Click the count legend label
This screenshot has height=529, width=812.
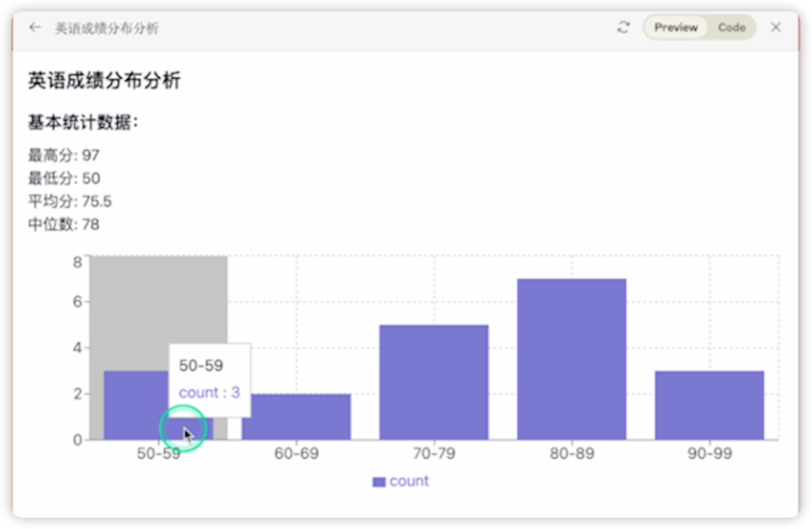[x=409, y=481]
